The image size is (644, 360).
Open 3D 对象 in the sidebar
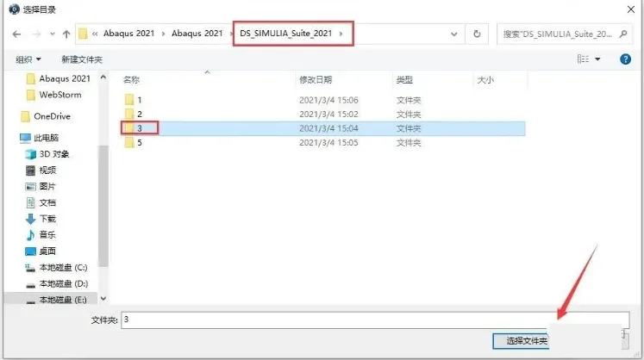[x=47, y=154]
